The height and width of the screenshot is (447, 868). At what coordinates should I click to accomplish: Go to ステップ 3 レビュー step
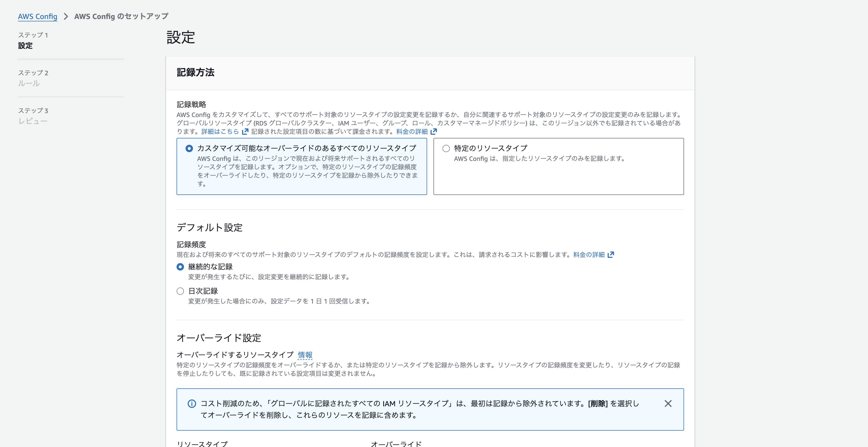(x=33, y=121)
